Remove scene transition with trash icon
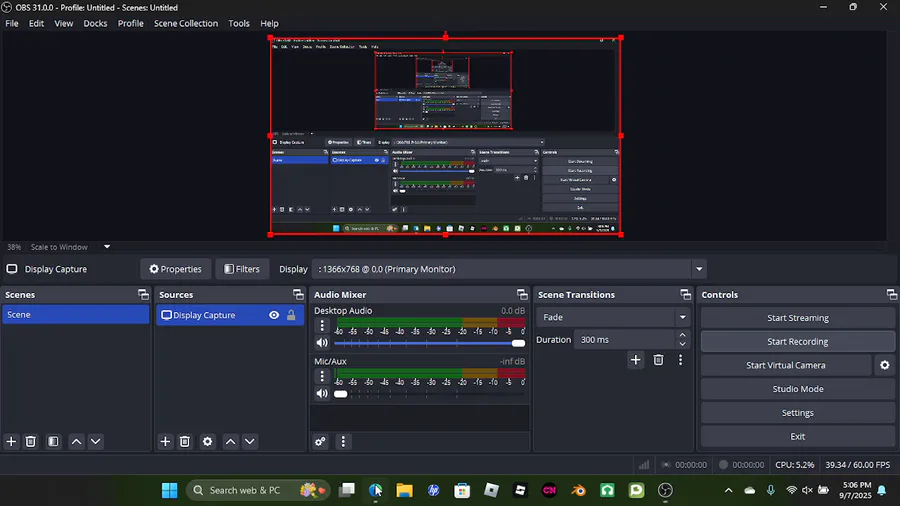The height and width of the screenshot is (506, 900). tap(658, 360)
